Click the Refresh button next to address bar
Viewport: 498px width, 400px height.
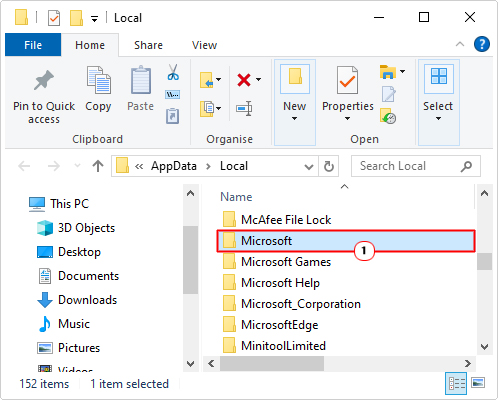click(x=329, y=166)
